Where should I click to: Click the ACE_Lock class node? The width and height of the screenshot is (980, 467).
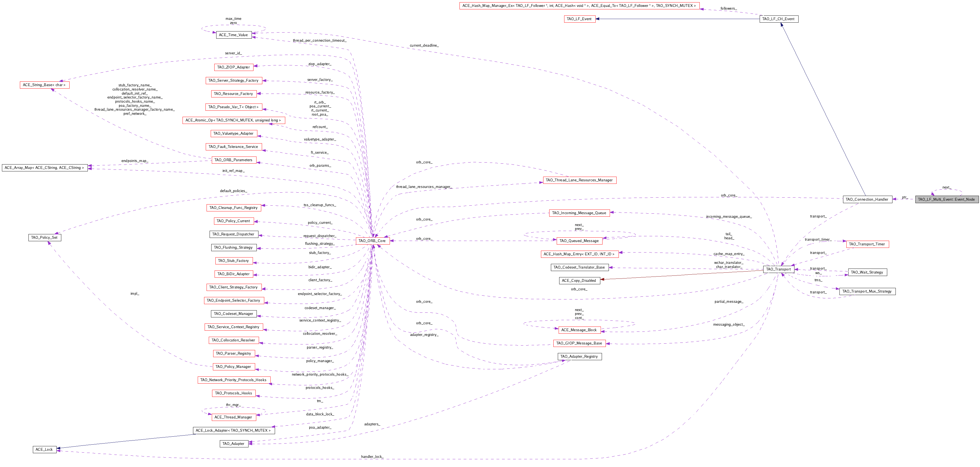[44, 450]
